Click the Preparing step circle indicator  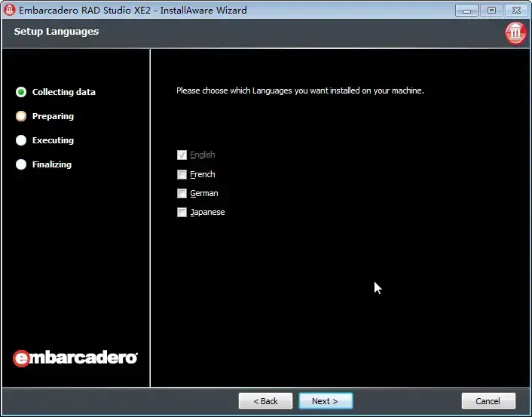[x=21, y=116]
